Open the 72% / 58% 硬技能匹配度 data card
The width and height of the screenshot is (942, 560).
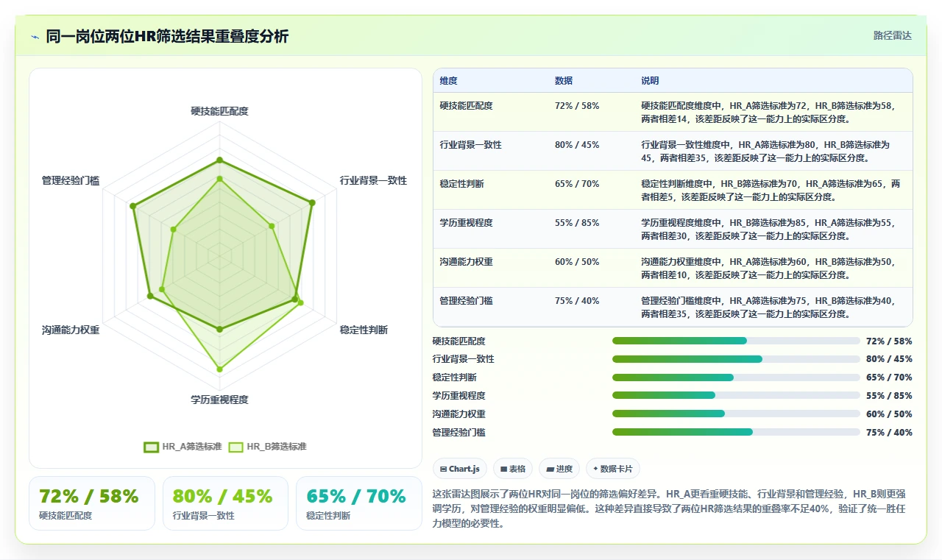[x=92, y=503]
